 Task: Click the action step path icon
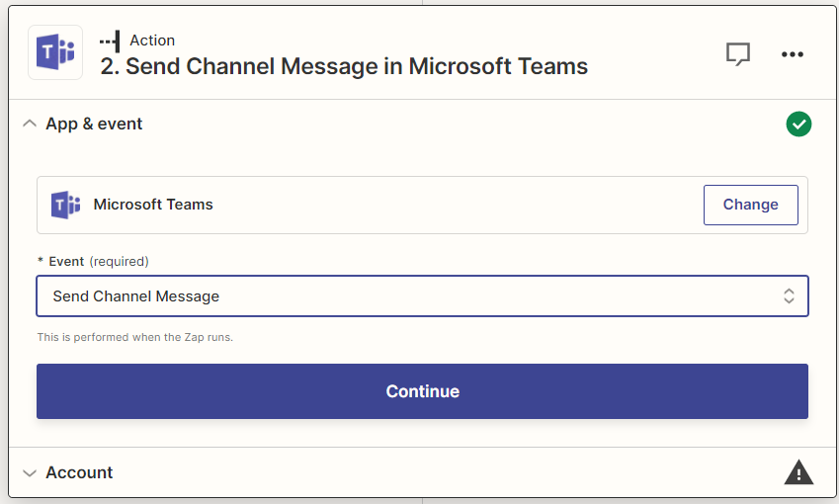coord(110,41)
